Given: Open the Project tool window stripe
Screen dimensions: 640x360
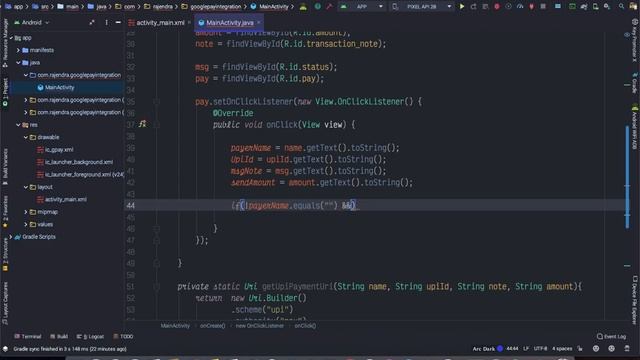Looking at the screenshot, I should (5, 92).
